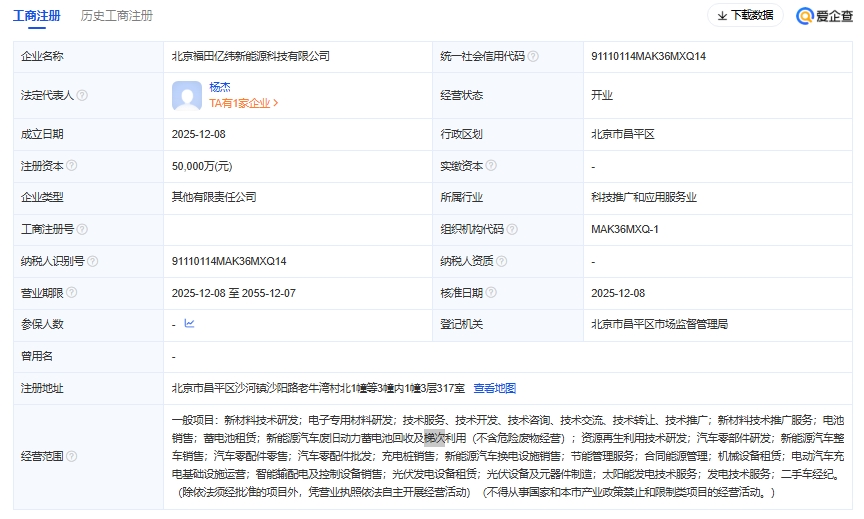The height and width of the screenshot is (519, 864).
Task: Click help icon next to 纳税人识别号
Action: pyautogui.click(x=93, y=262)
